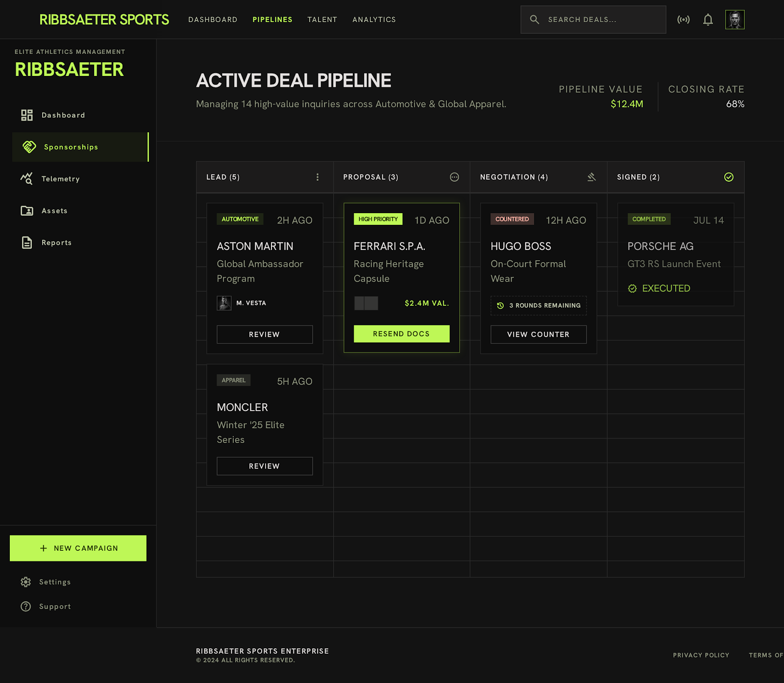Click the $2.4M VAL. value
This screenshot has height=683, width=784.
tap(427, 303)
